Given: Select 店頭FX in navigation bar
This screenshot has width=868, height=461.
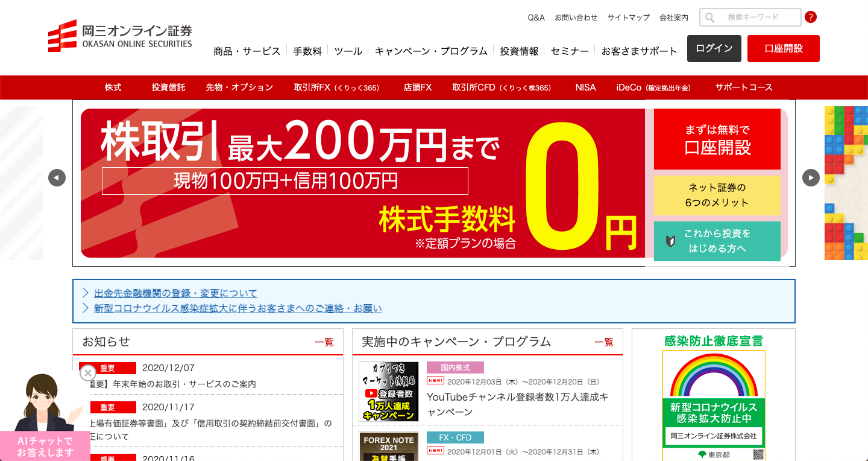Looking at the screenshot, I should coord(418,87).
